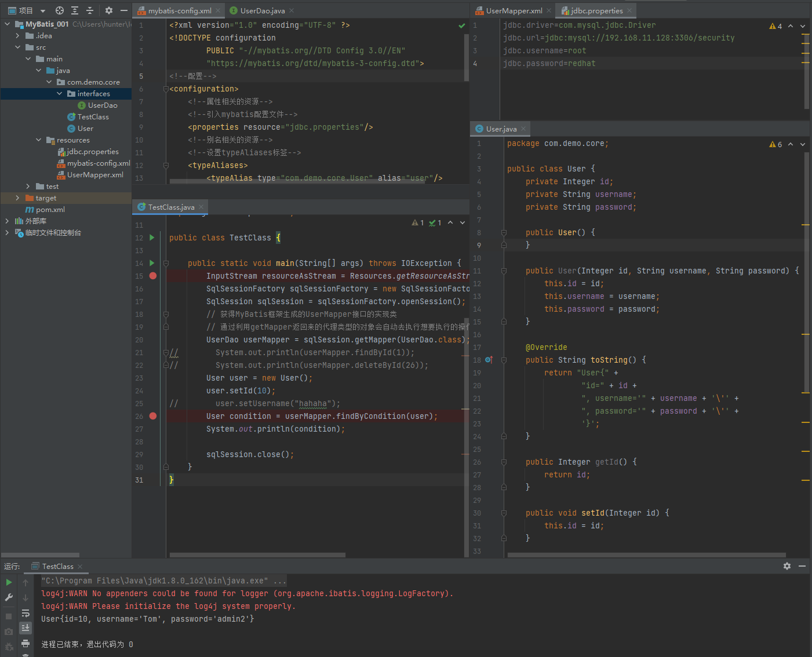Open Run panel settings gear
The width and height of the screenshot is (812, 657).
[x=786, y=566]
